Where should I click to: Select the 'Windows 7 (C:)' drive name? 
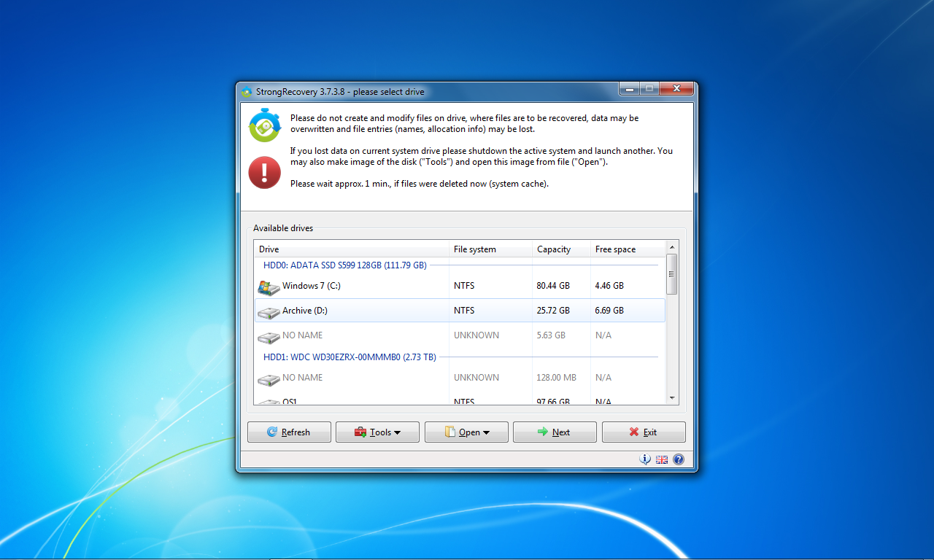312,286
